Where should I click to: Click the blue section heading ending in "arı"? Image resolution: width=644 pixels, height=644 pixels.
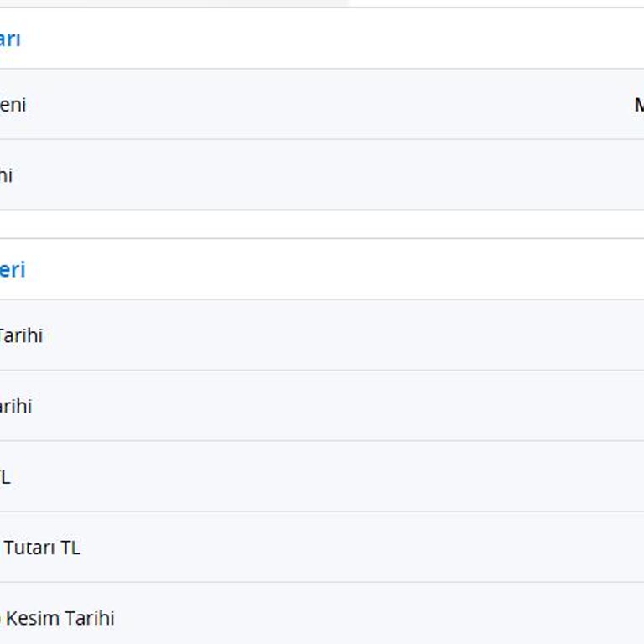(10, 39)
